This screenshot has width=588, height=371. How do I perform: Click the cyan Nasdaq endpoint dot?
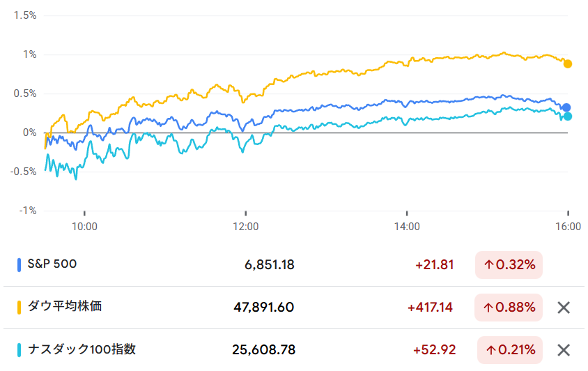click(568, 116)
